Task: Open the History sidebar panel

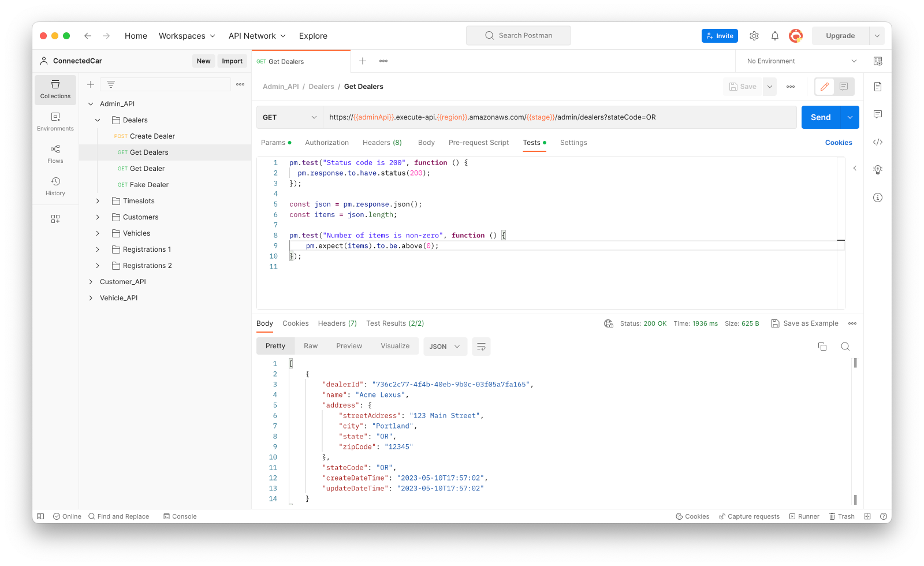Action: pos(55,187)
